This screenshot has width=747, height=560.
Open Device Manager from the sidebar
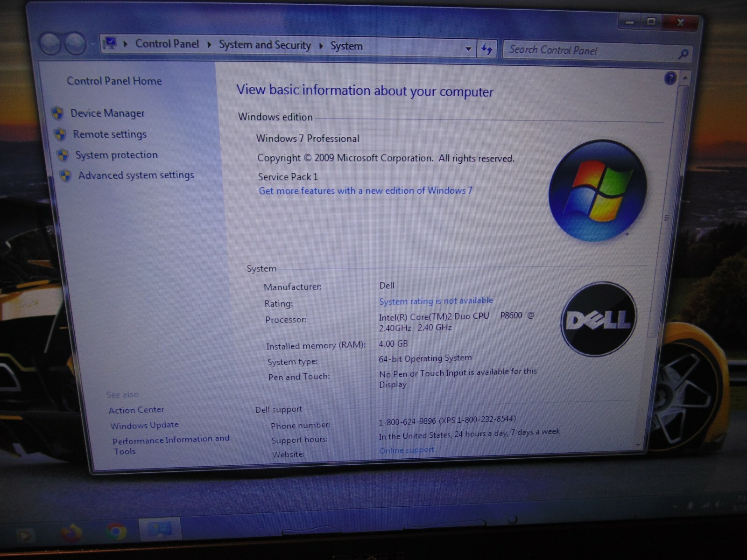click(x=107, y=113)
